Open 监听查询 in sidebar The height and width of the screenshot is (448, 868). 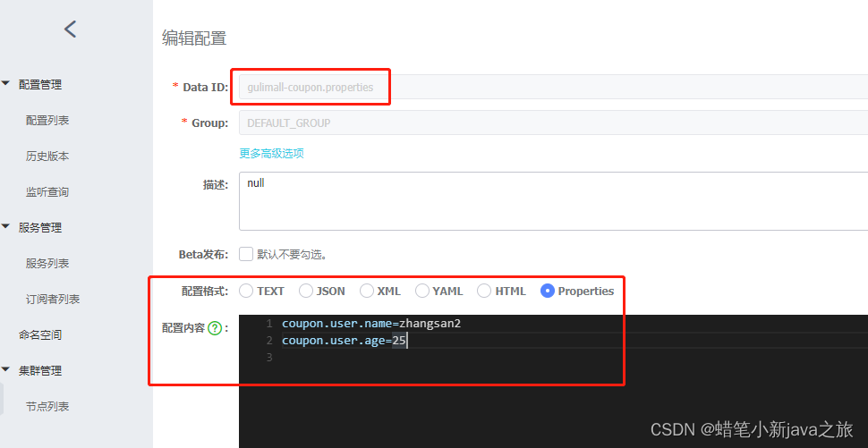click(47, 192)
